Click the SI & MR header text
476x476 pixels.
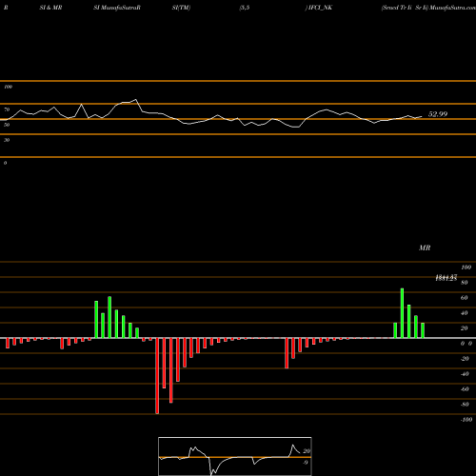[x=50, y=8]
